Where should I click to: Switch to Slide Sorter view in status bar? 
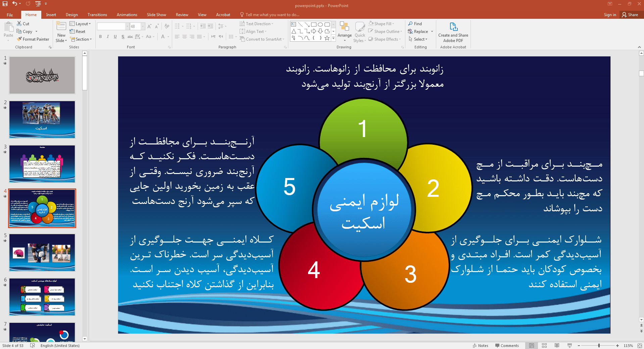544,345
